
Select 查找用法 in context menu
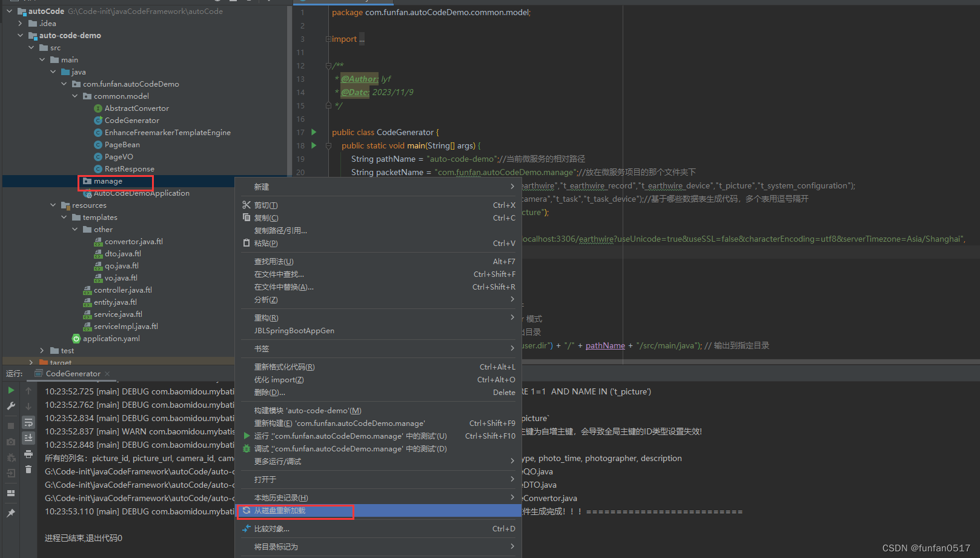(378, 262)
